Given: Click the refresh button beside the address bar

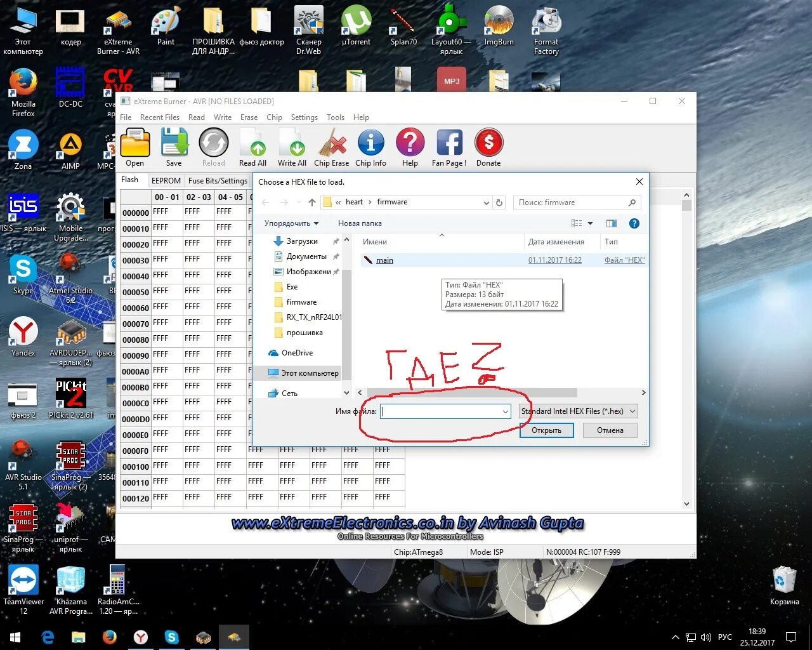Looking at the screenshot, I should (x=499, y=202).
